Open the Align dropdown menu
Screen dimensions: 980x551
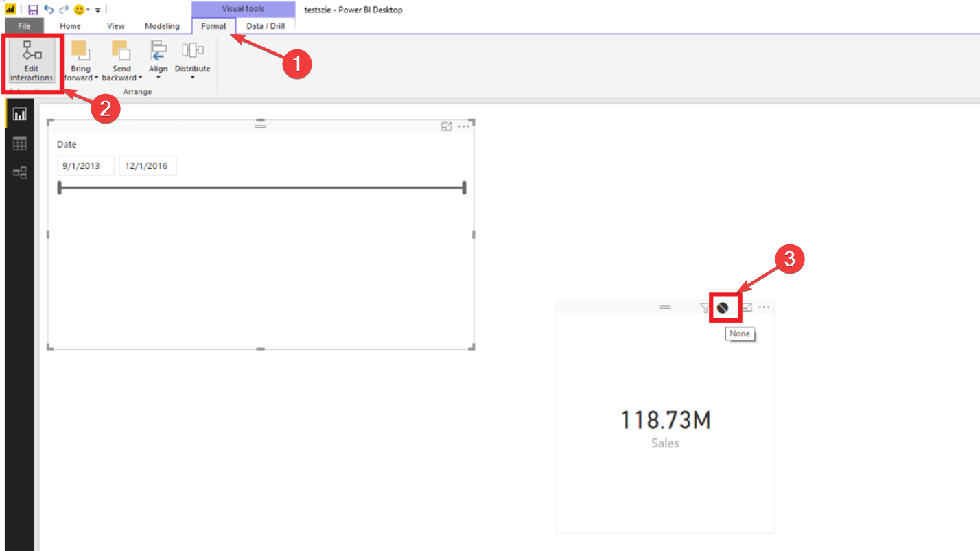click(x=159, y=61)
